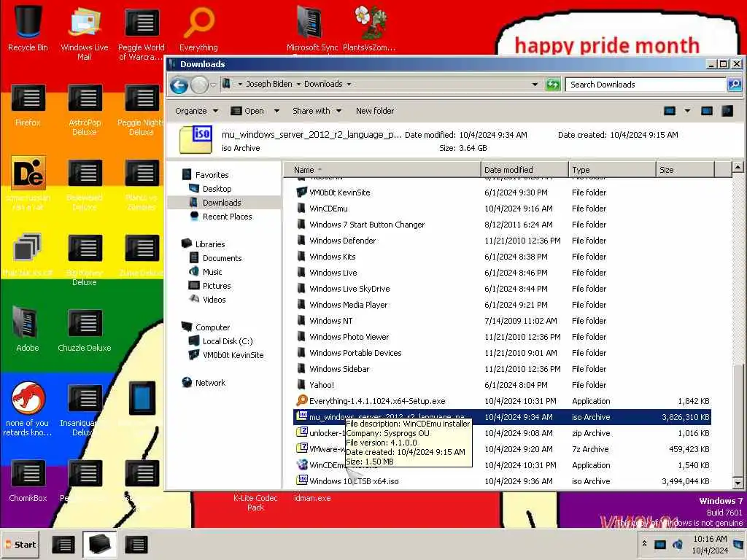Open the Music library
Image resolution: width=747 pixels, height=560 pixels.
point(205,271)
